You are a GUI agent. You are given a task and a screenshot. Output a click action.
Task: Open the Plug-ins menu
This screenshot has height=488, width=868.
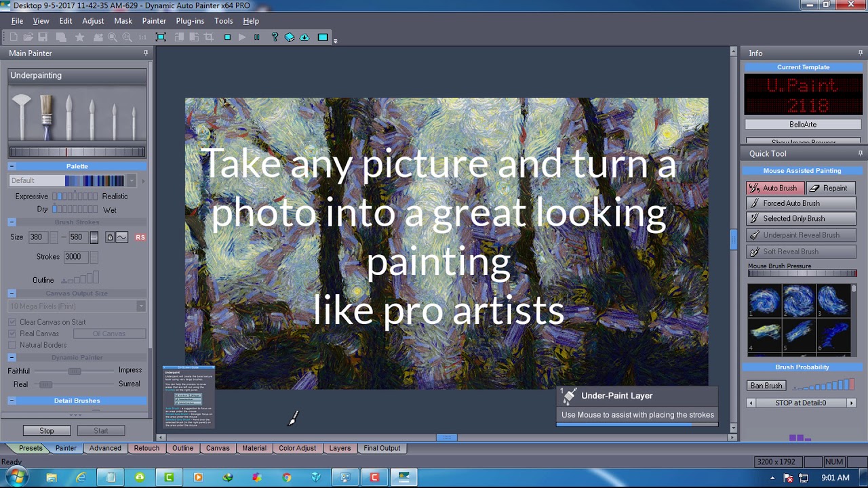pyautogui.click(x=190, y=21)
